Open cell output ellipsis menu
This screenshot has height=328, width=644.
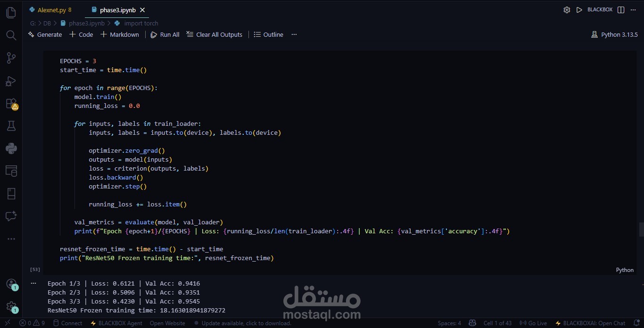tap(33, 283)
